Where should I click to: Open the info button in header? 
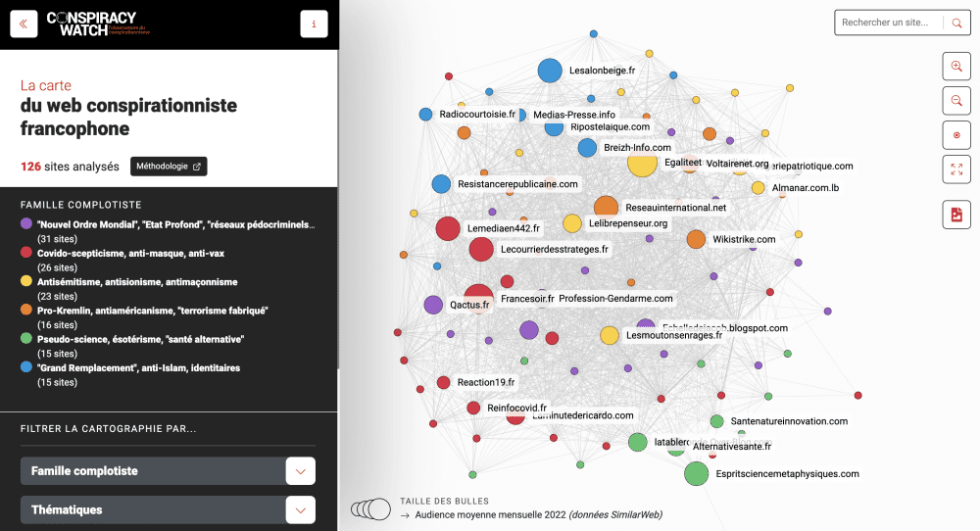(314, 24)
